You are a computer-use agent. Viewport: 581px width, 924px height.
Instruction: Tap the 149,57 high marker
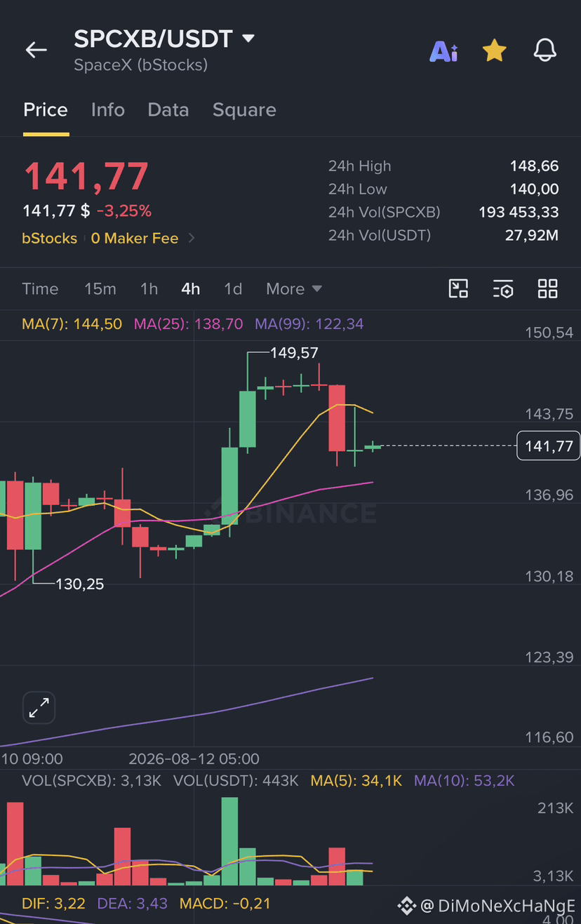pos(294,353)
